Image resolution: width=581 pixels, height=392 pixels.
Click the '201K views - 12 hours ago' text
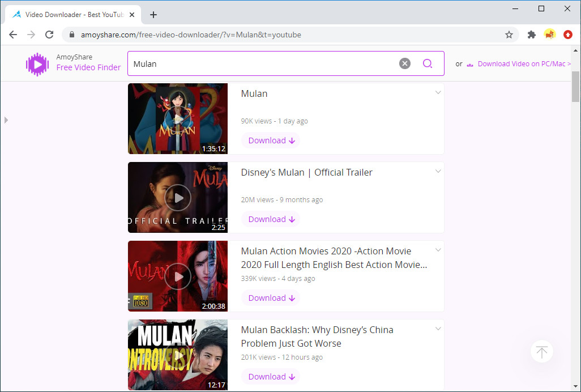click(x=282, y=357)
